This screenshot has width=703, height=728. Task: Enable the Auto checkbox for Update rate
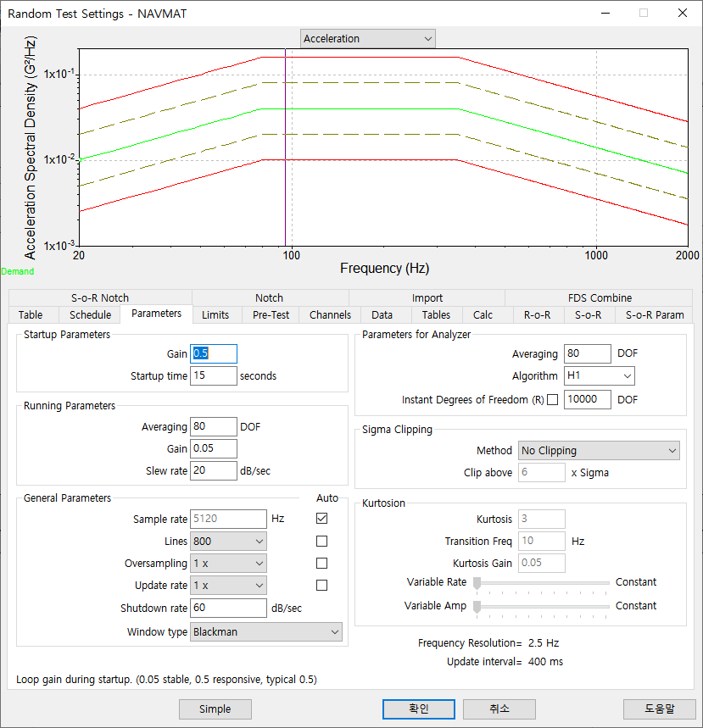point(321,585)
